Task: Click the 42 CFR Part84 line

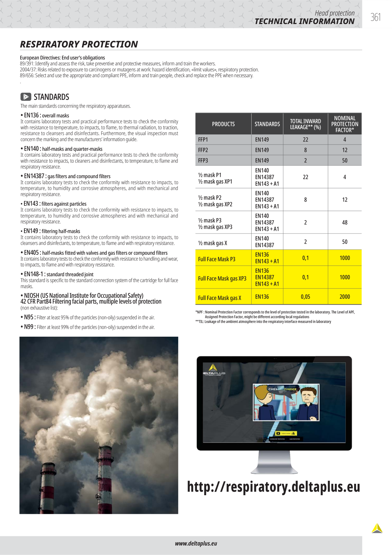Action: 91,302
